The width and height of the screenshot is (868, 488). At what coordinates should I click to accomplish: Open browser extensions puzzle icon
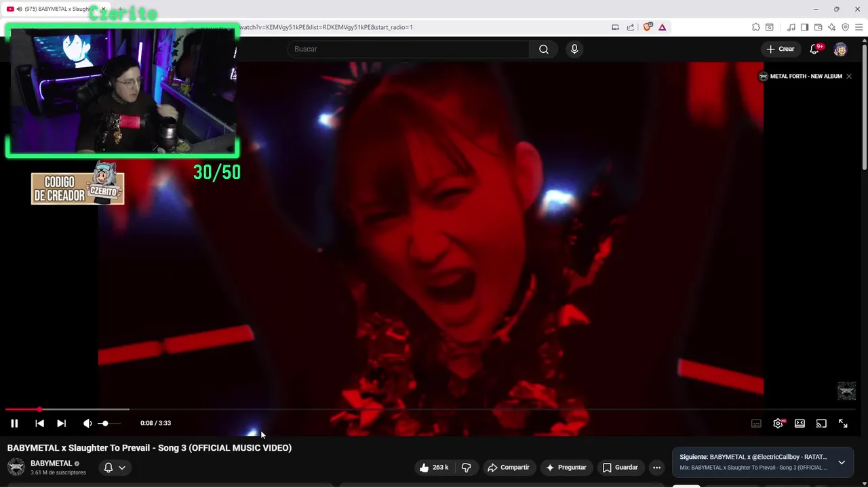pos(755,27)
